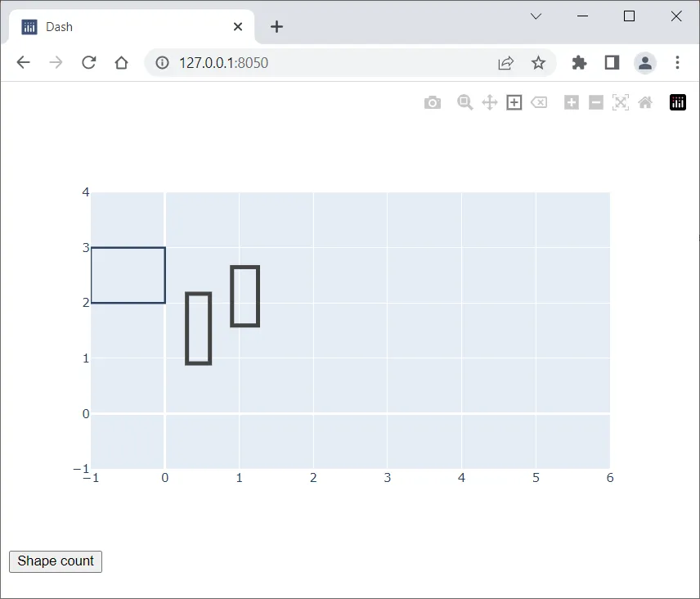The image size is (700, 599).
Task: Maximize the browser window
Action: 629,16
